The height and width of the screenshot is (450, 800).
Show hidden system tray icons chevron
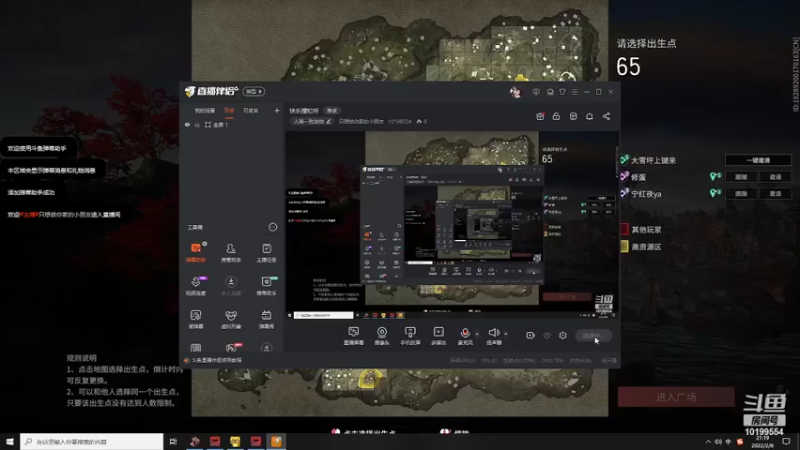(708, 441)
